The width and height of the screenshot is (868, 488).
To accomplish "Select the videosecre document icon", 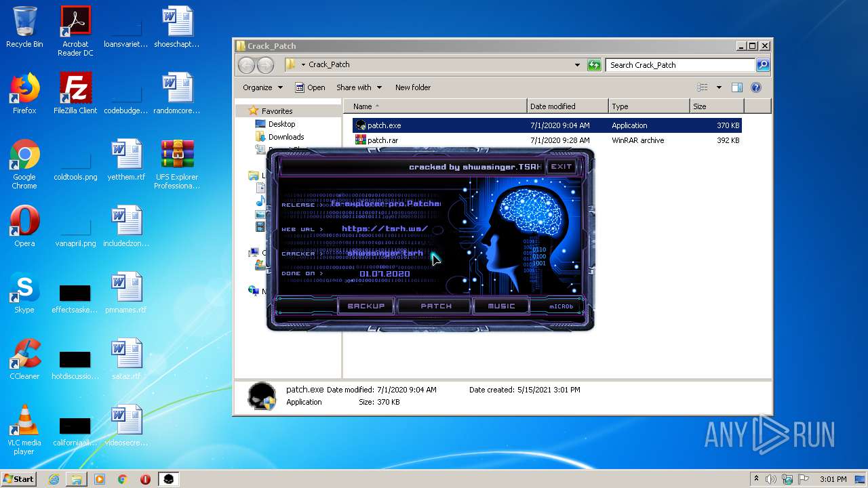I will point(126,426).
